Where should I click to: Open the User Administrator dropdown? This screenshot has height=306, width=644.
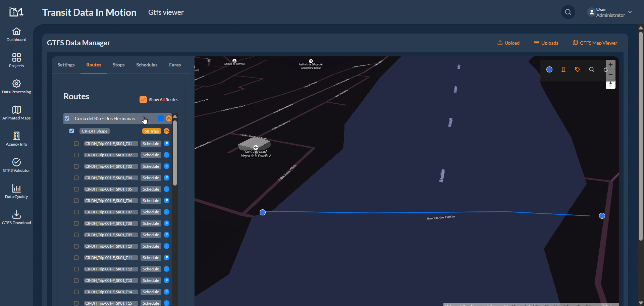(x=610, y=12)
